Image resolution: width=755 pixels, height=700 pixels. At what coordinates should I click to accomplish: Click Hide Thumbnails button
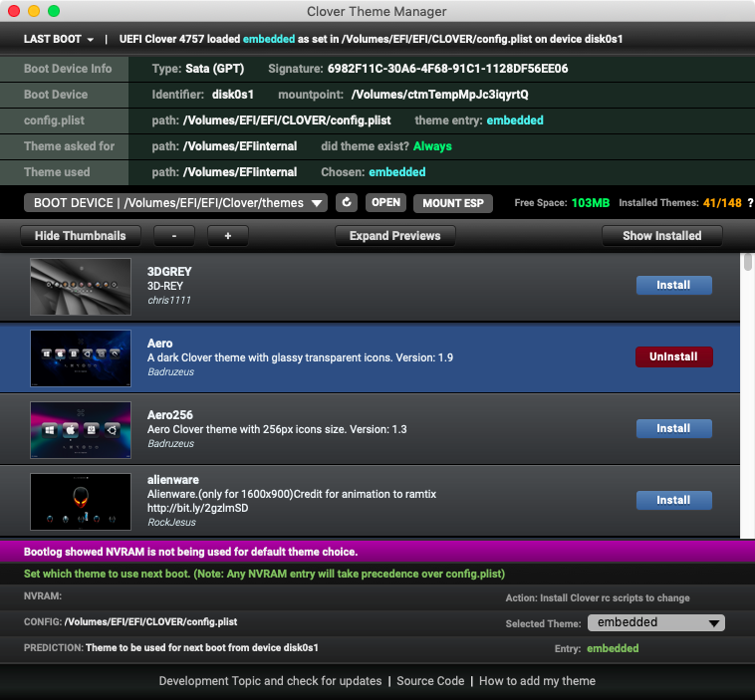(x=81, y=236)
